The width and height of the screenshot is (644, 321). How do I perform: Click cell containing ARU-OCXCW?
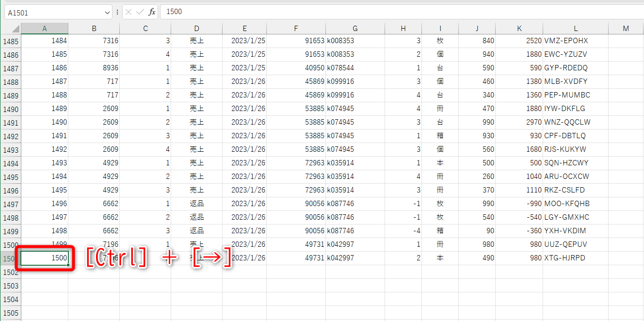point(576,177)
